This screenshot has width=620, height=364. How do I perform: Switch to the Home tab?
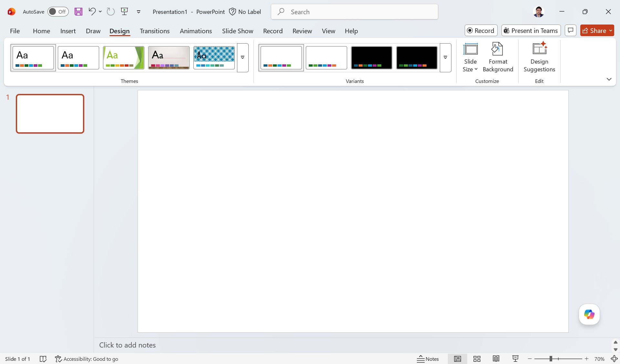point(41,31)
